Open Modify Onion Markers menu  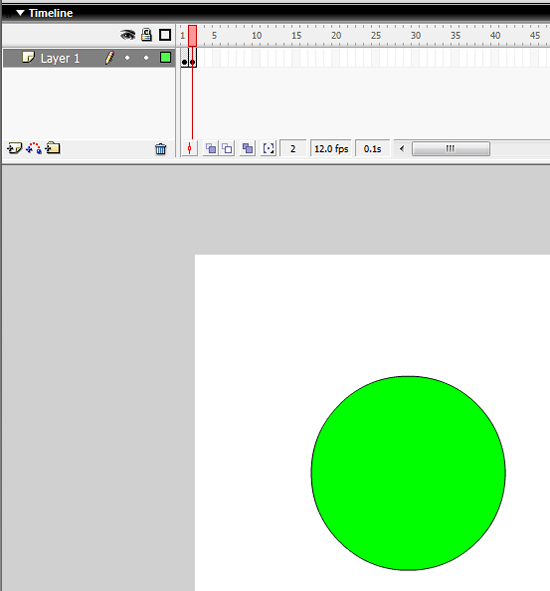268,149
